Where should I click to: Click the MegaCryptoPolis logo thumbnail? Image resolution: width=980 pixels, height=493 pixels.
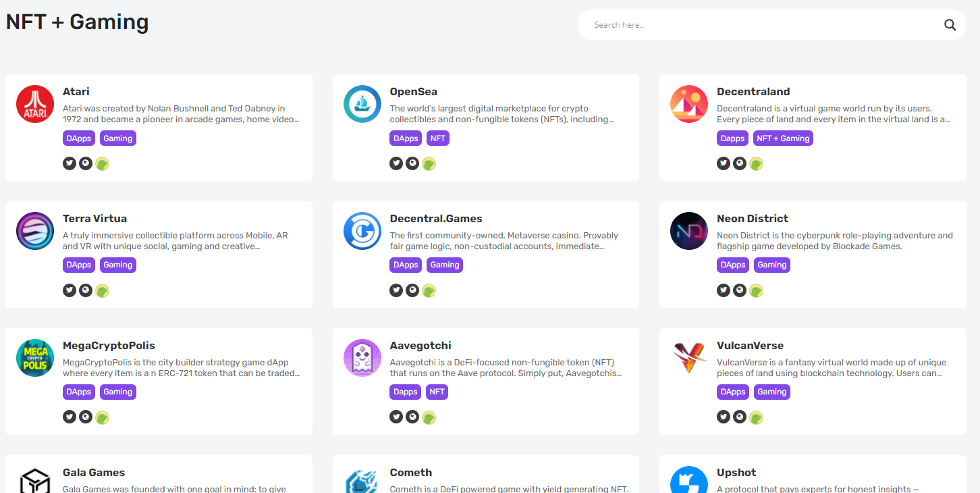(x=35, y=358)
